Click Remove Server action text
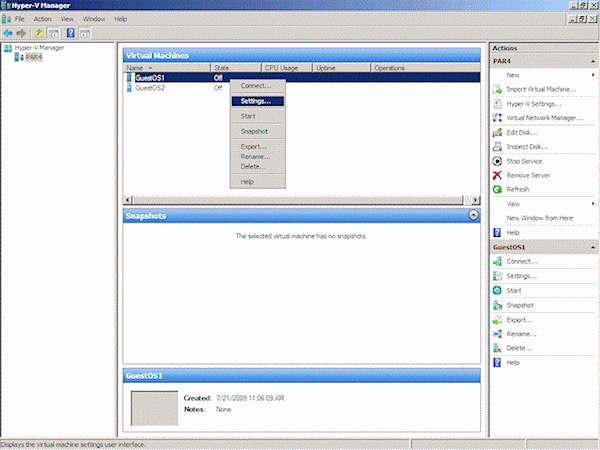This screenshot has height=450, width=600. 528,175
